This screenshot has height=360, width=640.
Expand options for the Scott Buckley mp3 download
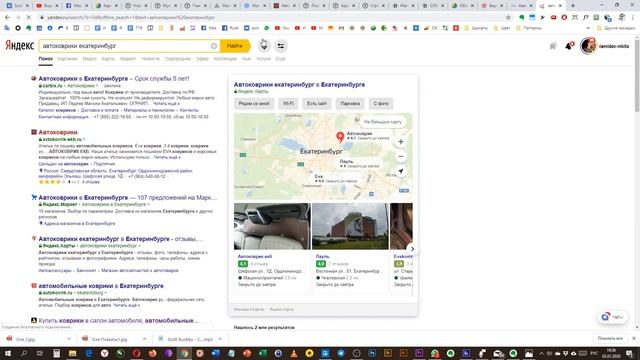click(220, 339)
